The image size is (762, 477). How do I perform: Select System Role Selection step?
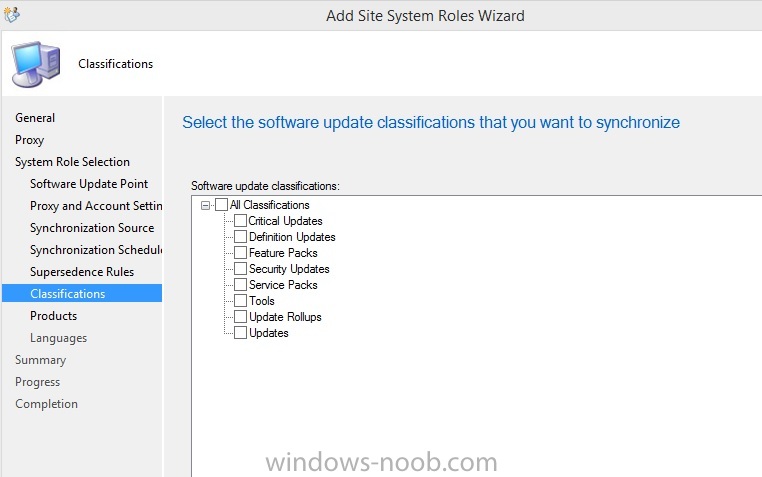point(72,162)
